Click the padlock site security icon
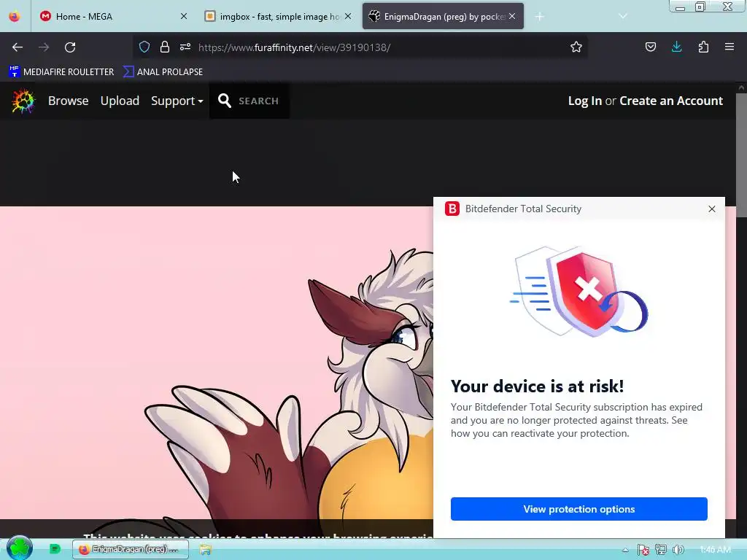This screenshot has width=747, height=560. tap(165, 47)
